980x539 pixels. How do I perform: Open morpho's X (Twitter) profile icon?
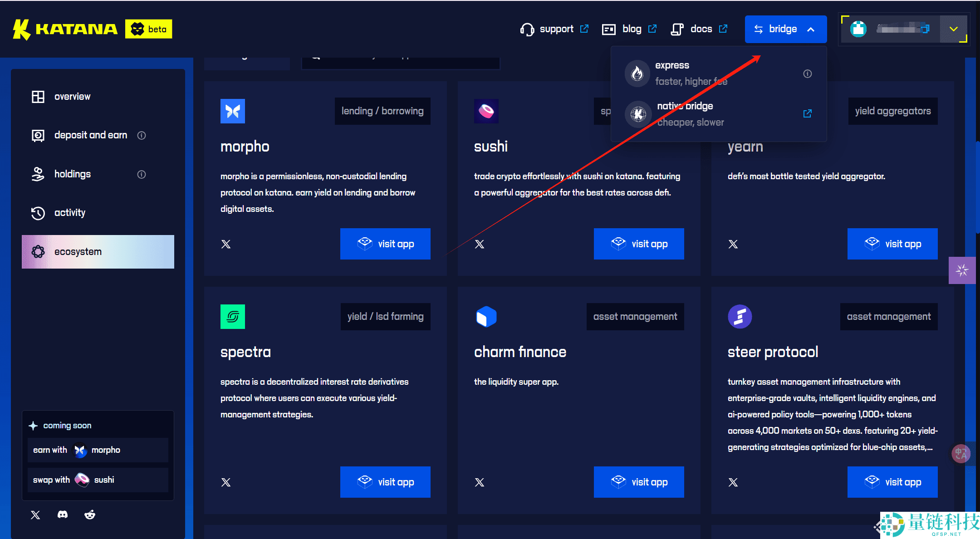pyautogui.click(x=226, y=244)
